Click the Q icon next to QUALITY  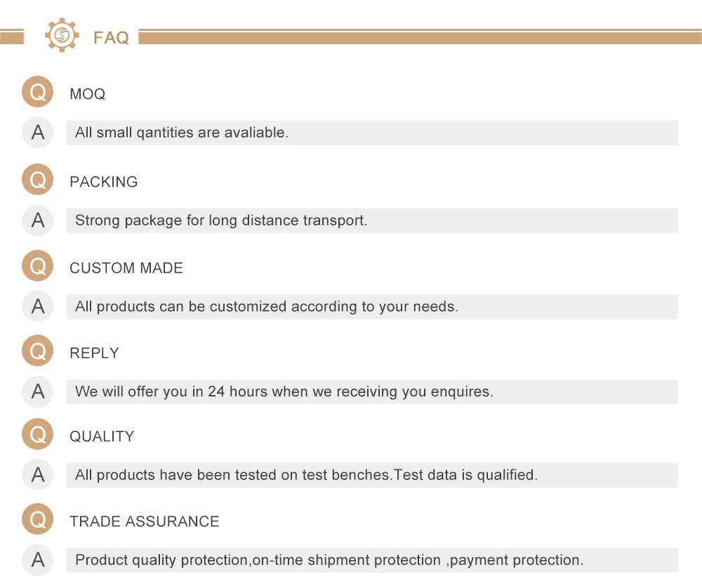[38, 434]
